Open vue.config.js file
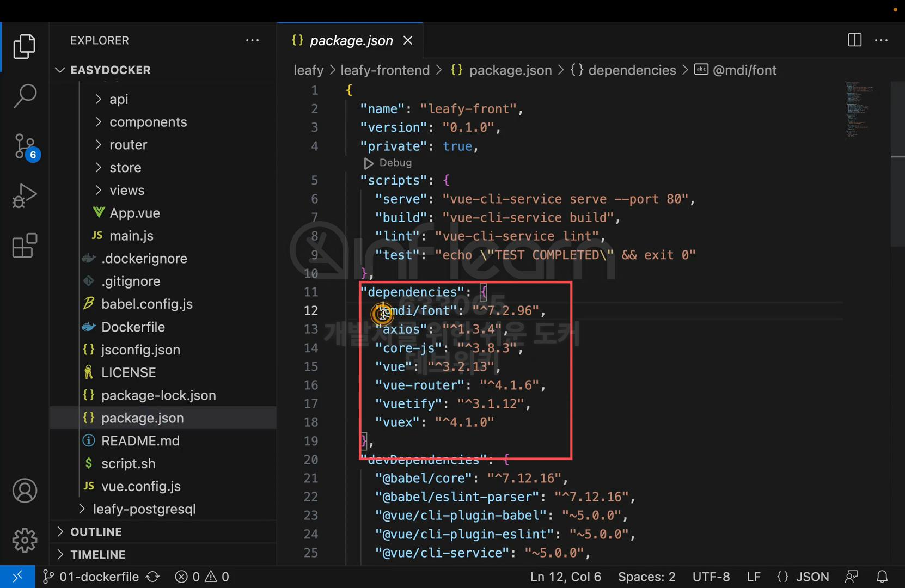This screenshot has height=588, width=905. [163, 487]
